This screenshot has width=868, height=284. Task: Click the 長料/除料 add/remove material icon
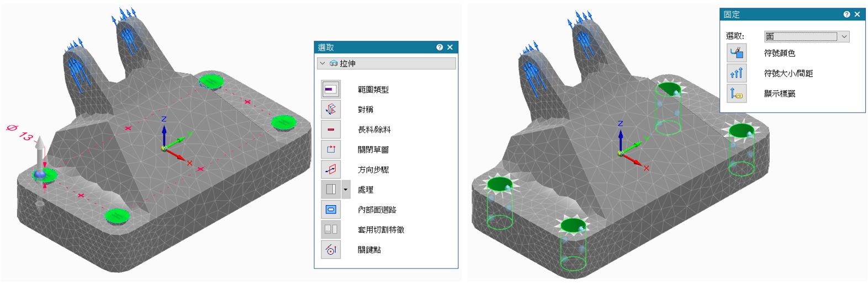click(331, 130)
